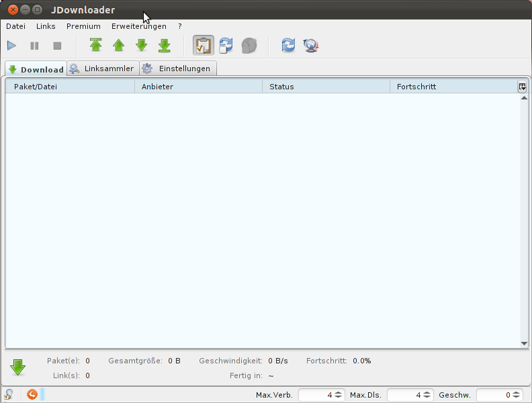Move selection up one position
This screenshot has height=403, width=532.
click(118, 45)
